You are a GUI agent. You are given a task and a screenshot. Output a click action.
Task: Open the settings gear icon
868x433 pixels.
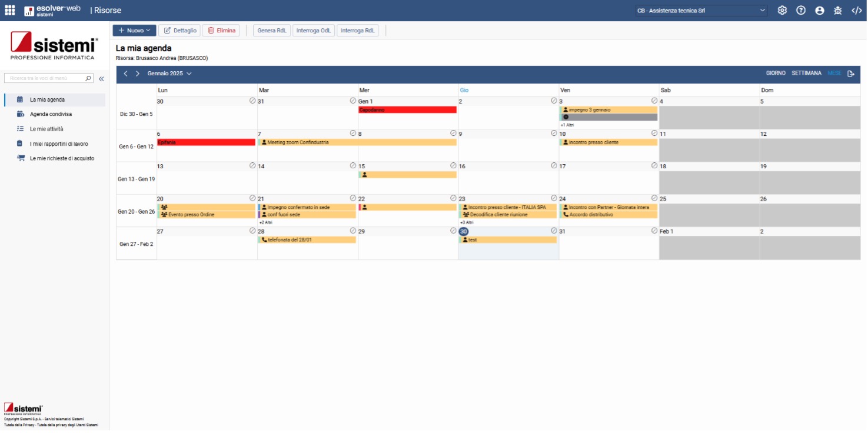(x=781, y=11)
